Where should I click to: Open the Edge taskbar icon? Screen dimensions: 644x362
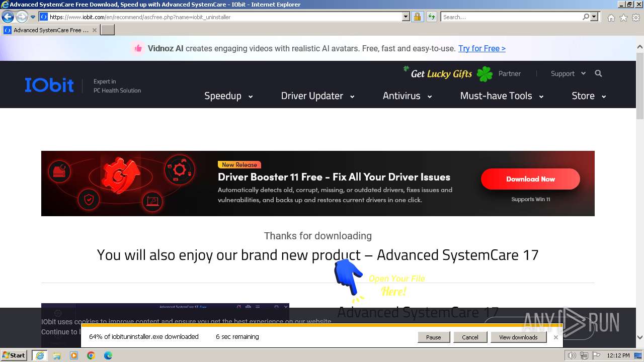pyautogui.click(x=108, y=355)
